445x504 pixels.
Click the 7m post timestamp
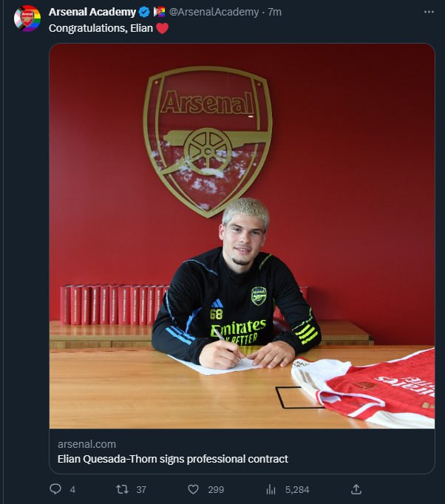pos(275,12)
